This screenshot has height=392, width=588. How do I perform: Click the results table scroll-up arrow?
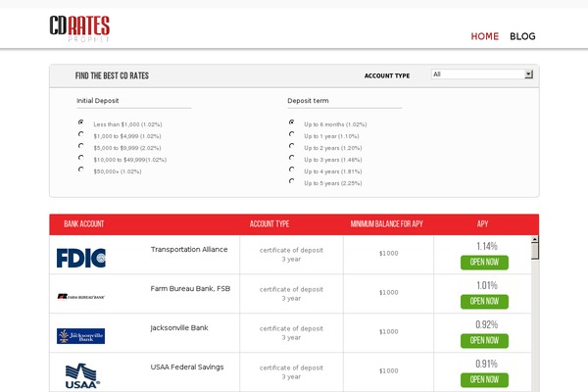click(x=535, y=239)
